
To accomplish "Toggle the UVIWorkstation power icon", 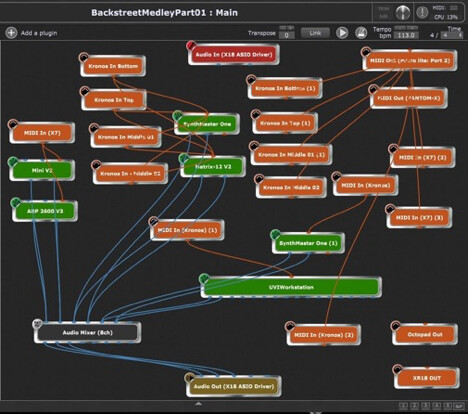I will pos(204,278).
